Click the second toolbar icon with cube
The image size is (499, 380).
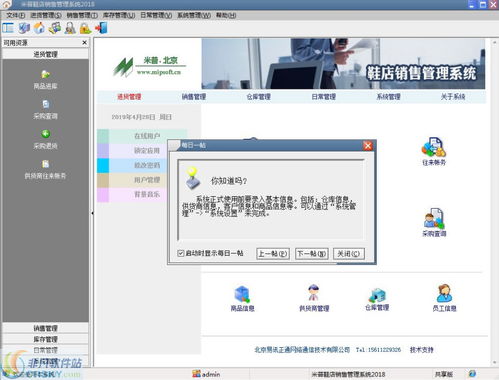(24, 28)
